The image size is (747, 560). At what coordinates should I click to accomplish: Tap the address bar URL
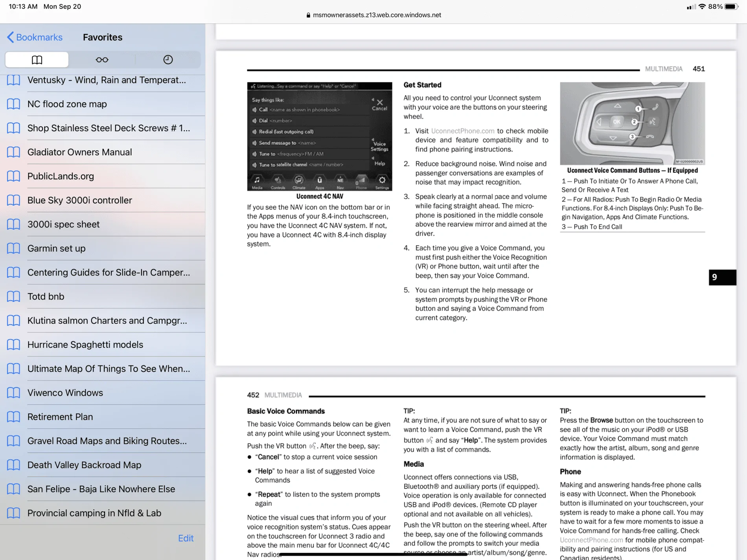coord(377,15)
